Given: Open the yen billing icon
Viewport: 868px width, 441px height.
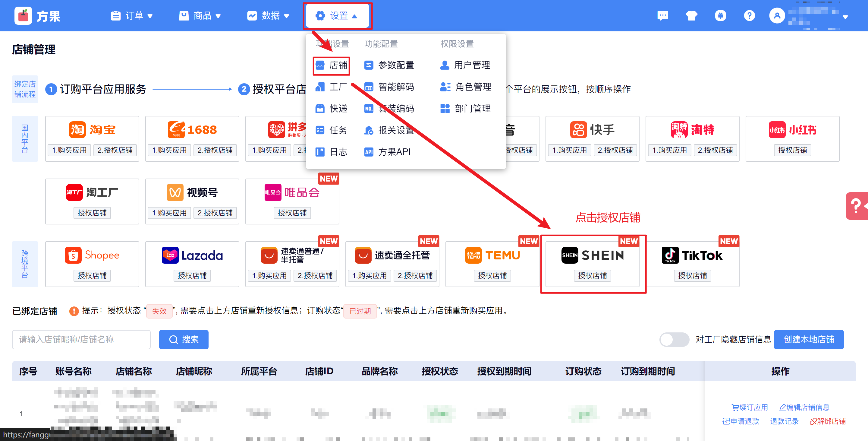Looking at the screenshot, I should pos(720,16).
